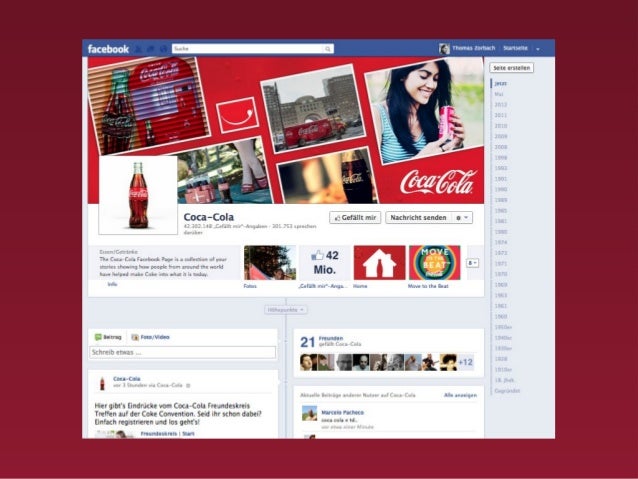Click the facebook logo
Screen dimensions: 638x479
coord(108,49)
